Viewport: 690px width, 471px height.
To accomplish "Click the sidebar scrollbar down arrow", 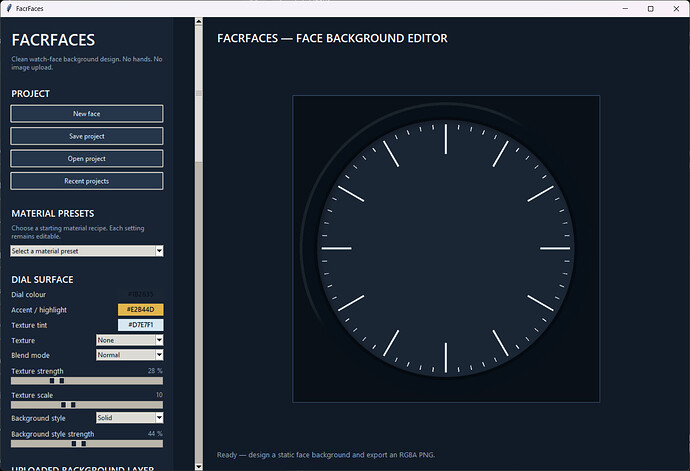I will (x=198, y=467).
